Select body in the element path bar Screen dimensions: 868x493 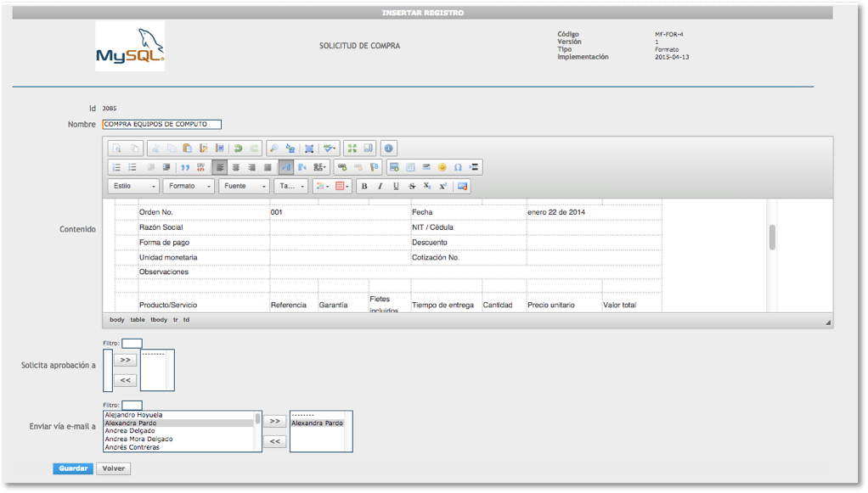117,320
